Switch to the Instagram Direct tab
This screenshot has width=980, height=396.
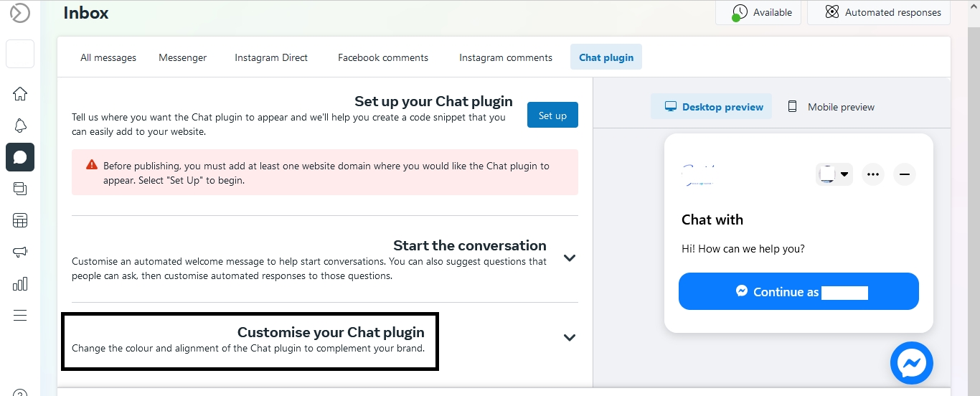click(x=271, y=57)
